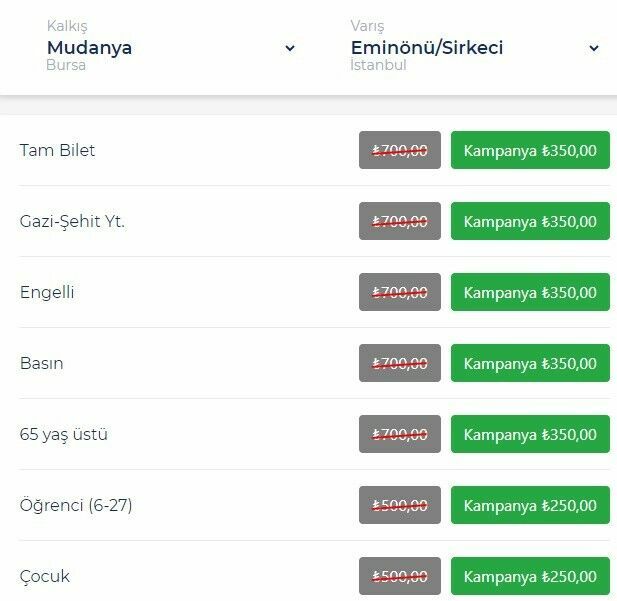617x601 pixels.
Task: Select Kampanya ₺350,00 for Tam Bilet
Action: click(530, 151)
